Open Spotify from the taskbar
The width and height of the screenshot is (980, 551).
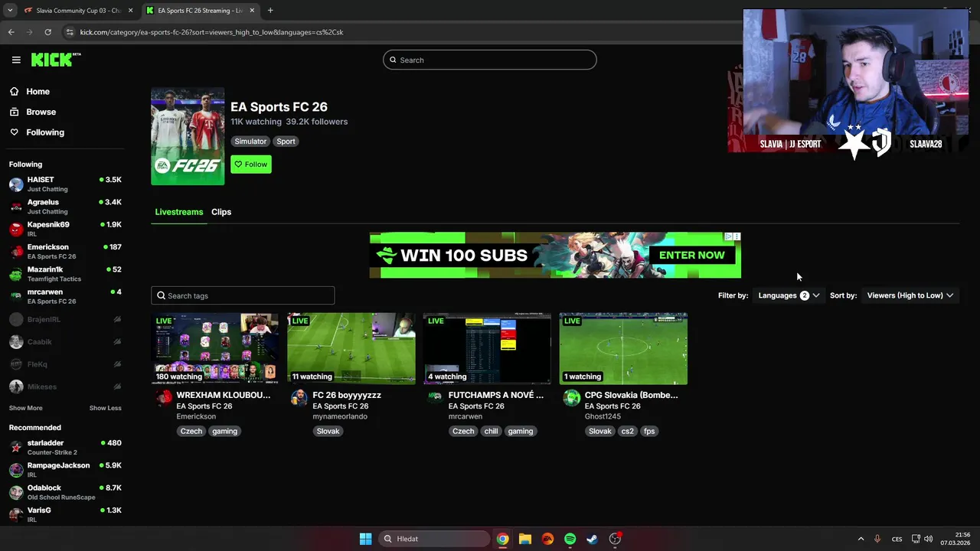(570, 539)
